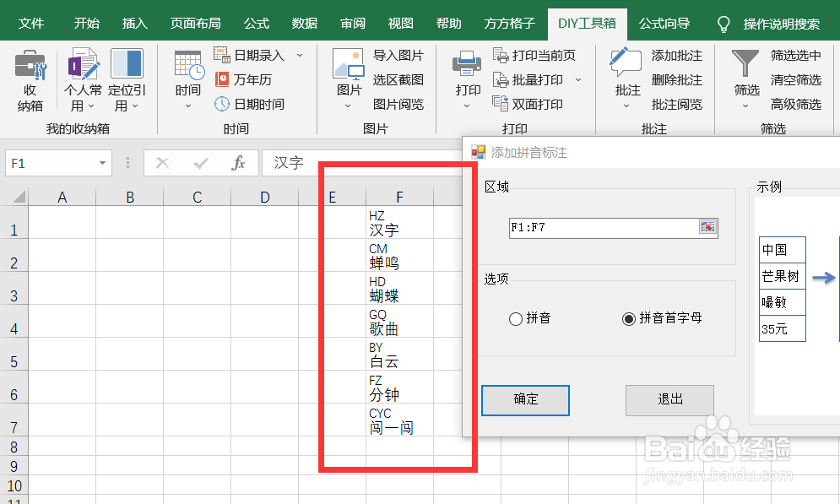Click the 确定 confirm button
This screenshot has height=504, width=840.
[x=525, y=401]
